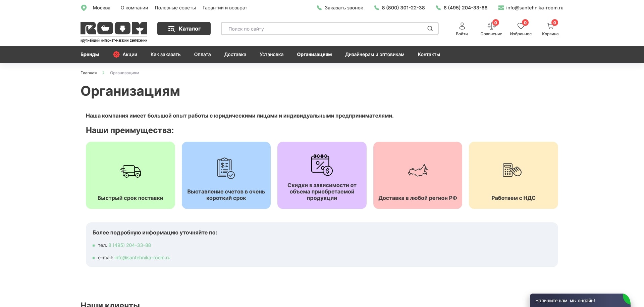Click the Москва location pin icon
The height and width of the screenshot is (307, 644).
click(84, 8)
